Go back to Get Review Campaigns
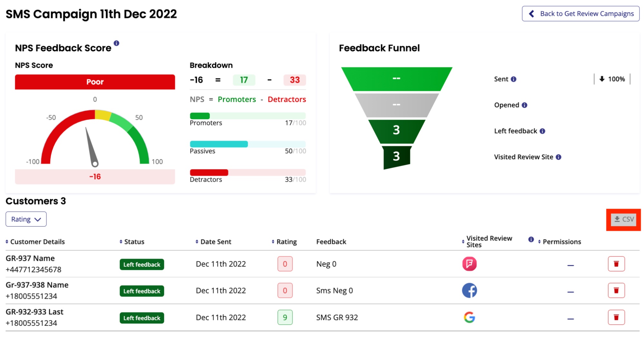The height and width of the screenshot is (337, 644). (x=581, y=14)
